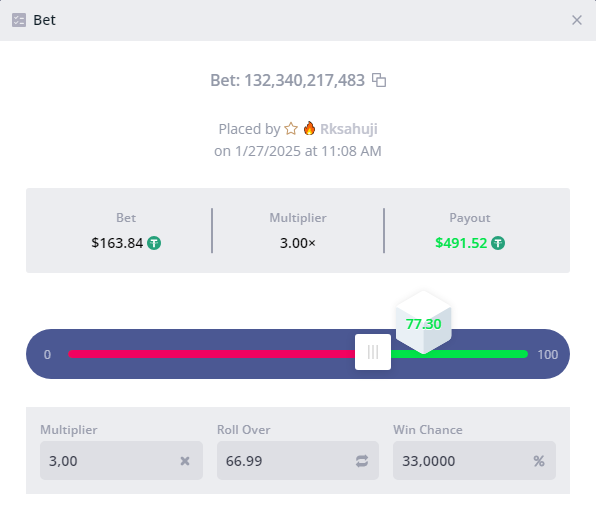
Task: Click the white dice slider handle
Action: click(373, 352)
